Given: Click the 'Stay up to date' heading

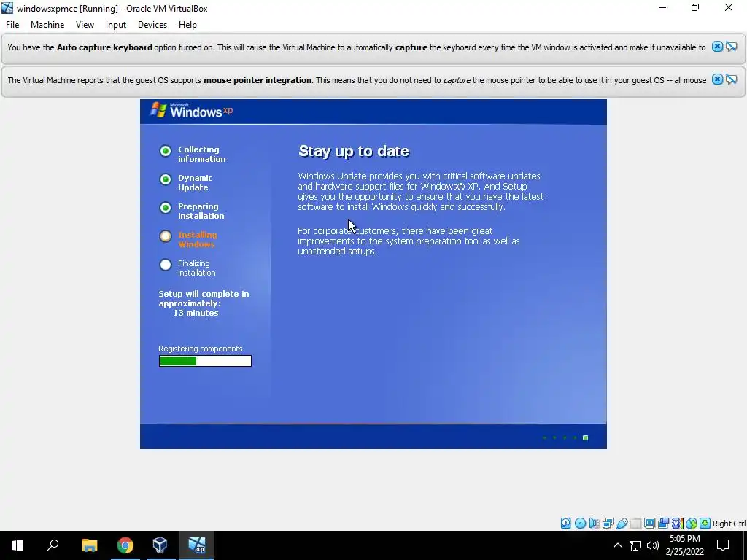Looking at the screenshot, I should (x=354, y=151).
